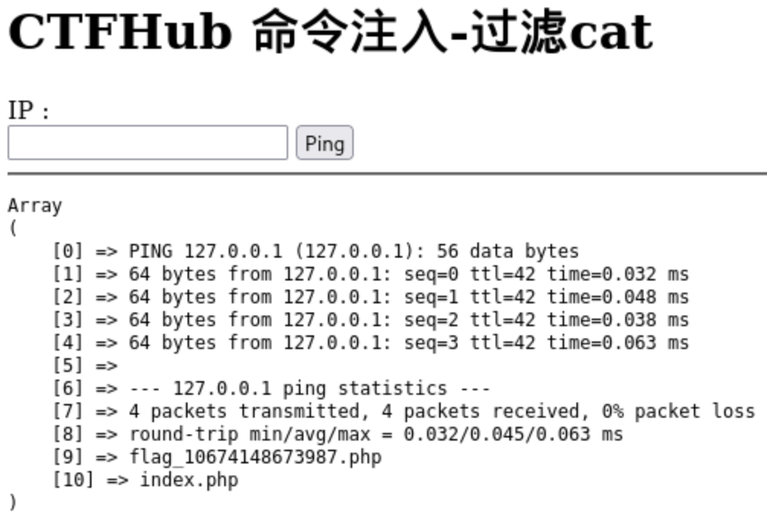Click the empty index [5] output line

pos(84,366)
